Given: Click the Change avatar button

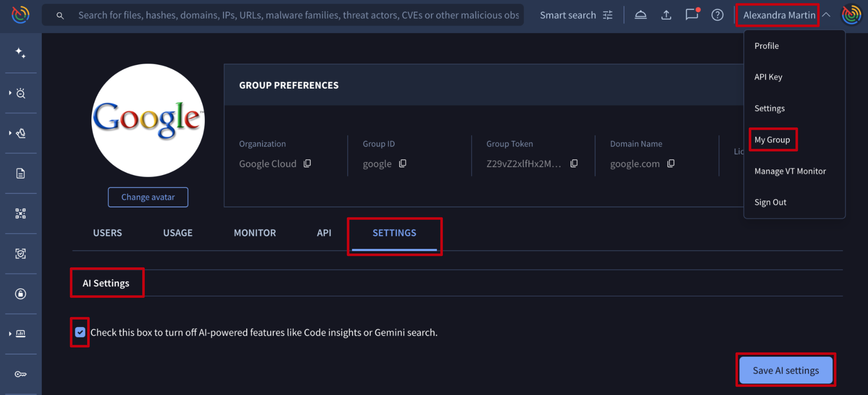Looking at the screenshot, I should pos(148,197).
